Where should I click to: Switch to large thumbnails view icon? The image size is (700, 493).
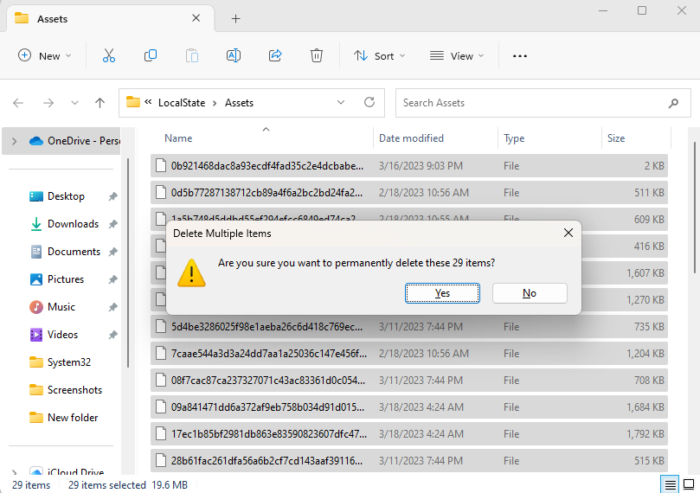pyautogui.click(x=689, y=485)
